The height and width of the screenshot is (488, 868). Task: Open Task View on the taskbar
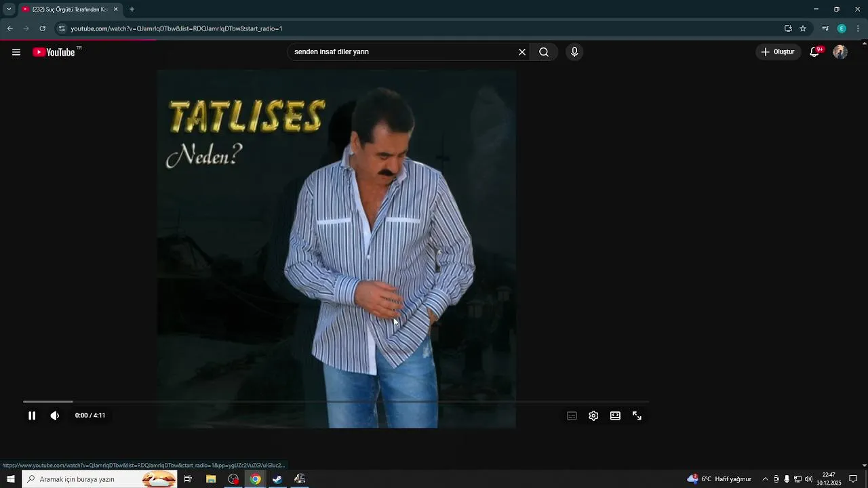tap(188, 479)
